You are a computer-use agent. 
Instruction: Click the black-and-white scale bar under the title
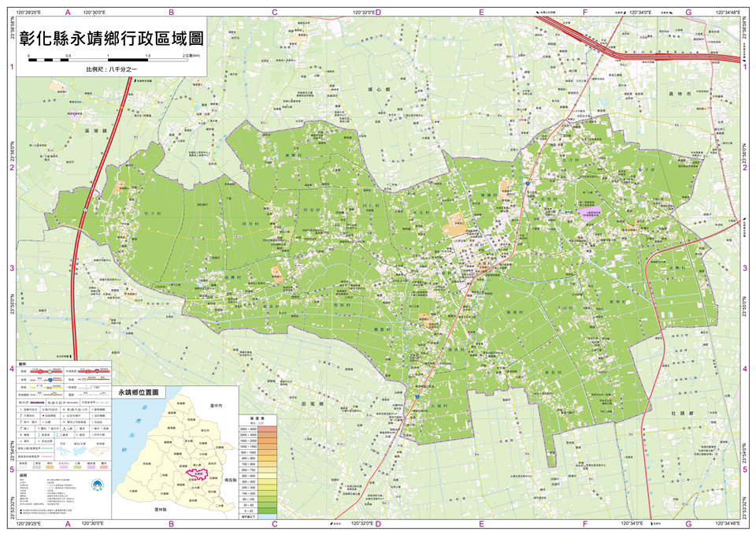(x=108, y=60)
